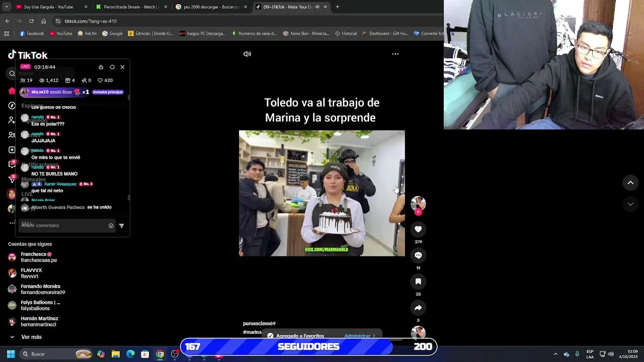Open Microsoft Edge from taskbar
The height and width of the screenshot is (362, 644).
[x=130, y=354]
